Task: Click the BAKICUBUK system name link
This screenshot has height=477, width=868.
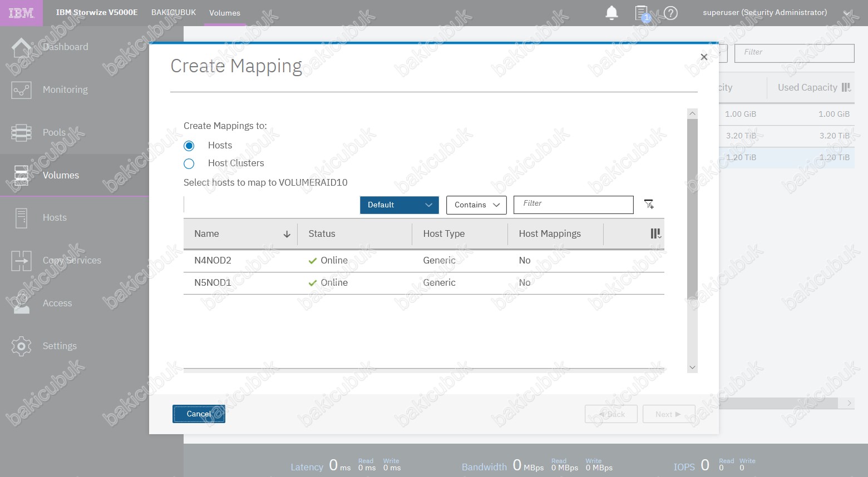Action: coord(174,13)
